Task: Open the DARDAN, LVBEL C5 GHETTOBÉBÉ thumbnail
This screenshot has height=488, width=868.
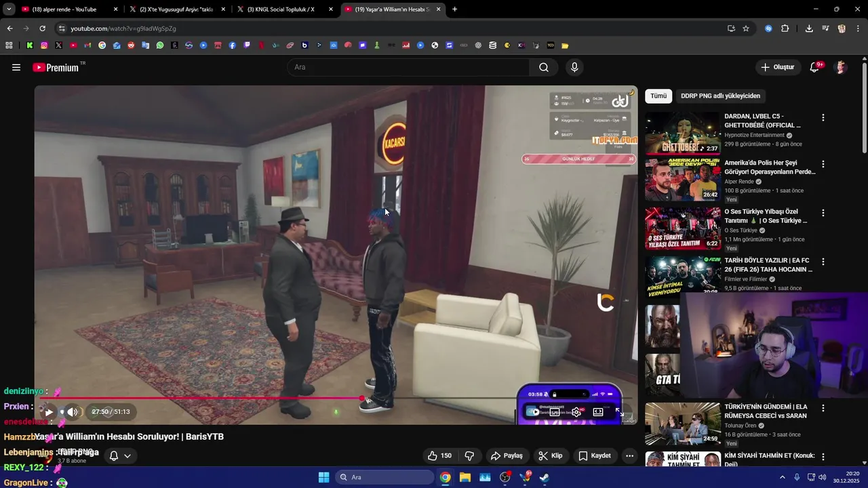Action: click(x=682, y=134)
